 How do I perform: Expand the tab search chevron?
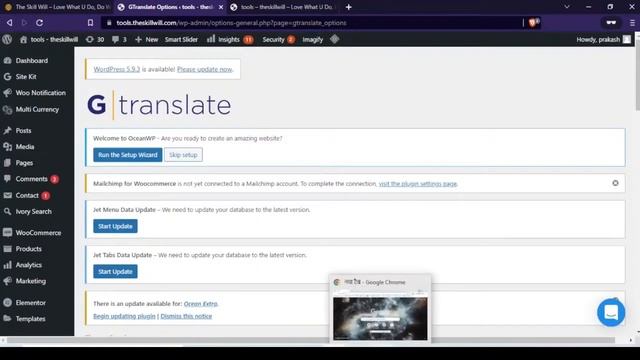coord(567,7)
